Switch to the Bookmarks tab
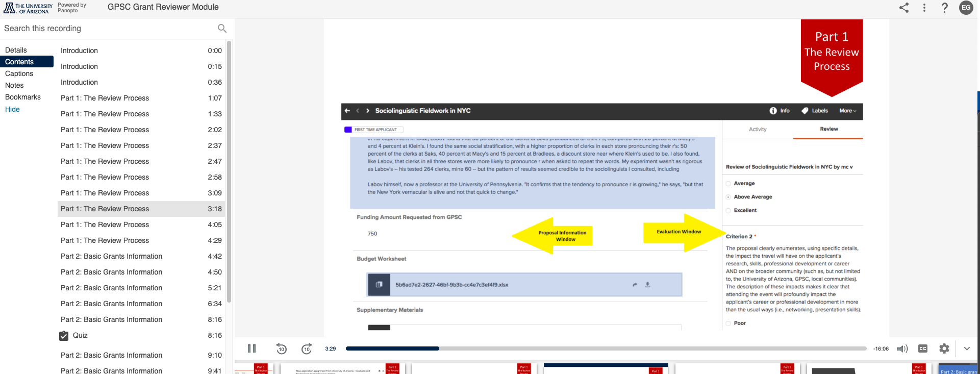 point(23,97)
